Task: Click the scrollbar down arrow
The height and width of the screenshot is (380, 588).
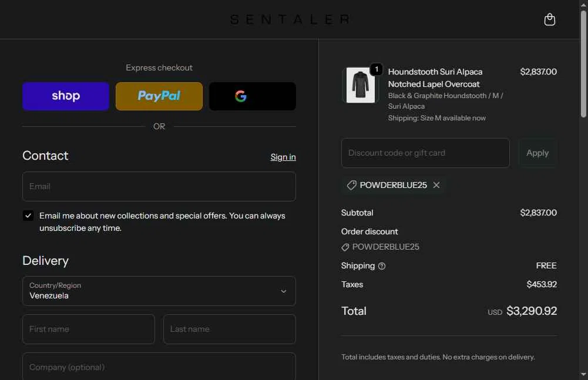Action: 583,374
